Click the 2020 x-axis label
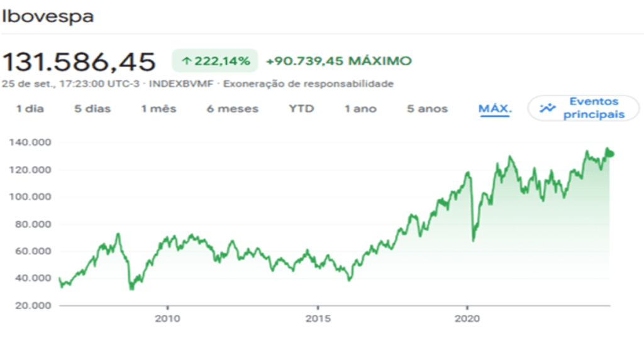This screenshot has height=338, width=644. pos(467,319)
